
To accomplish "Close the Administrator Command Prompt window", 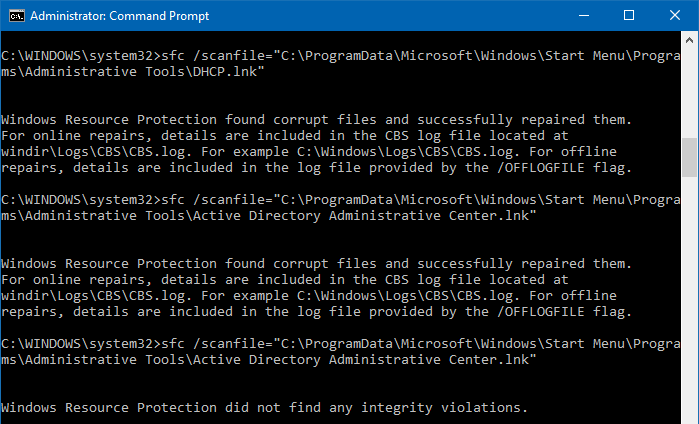I will click(675, 16).
